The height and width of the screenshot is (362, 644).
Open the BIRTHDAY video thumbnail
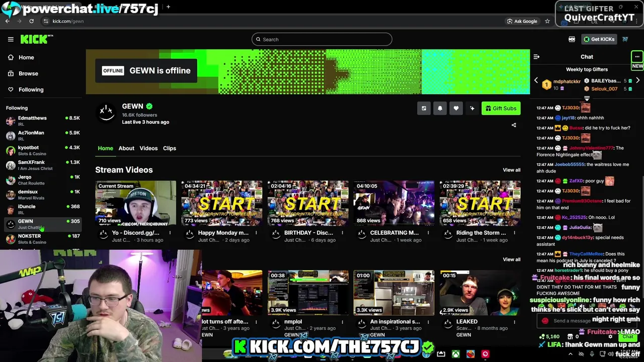308,203
